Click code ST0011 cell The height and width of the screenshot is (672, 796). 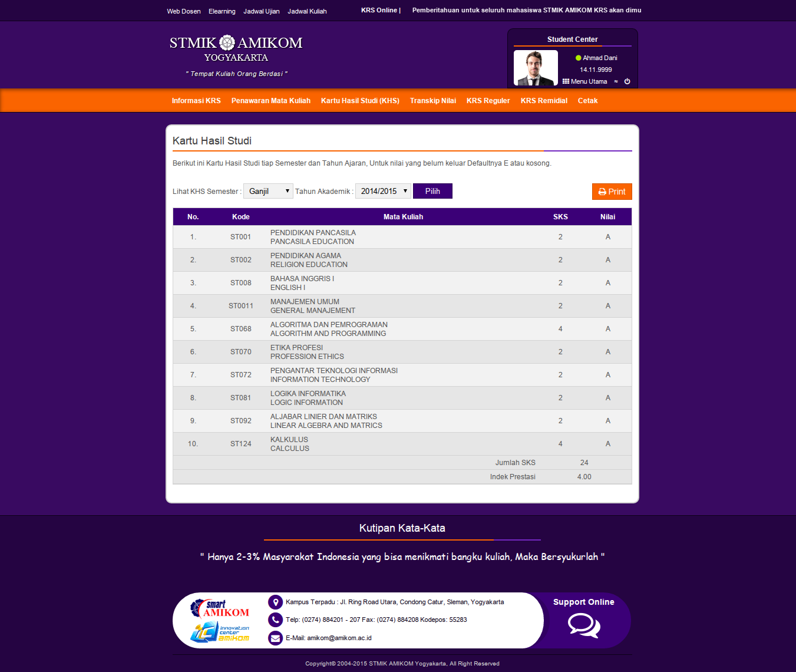pos(241,306)
